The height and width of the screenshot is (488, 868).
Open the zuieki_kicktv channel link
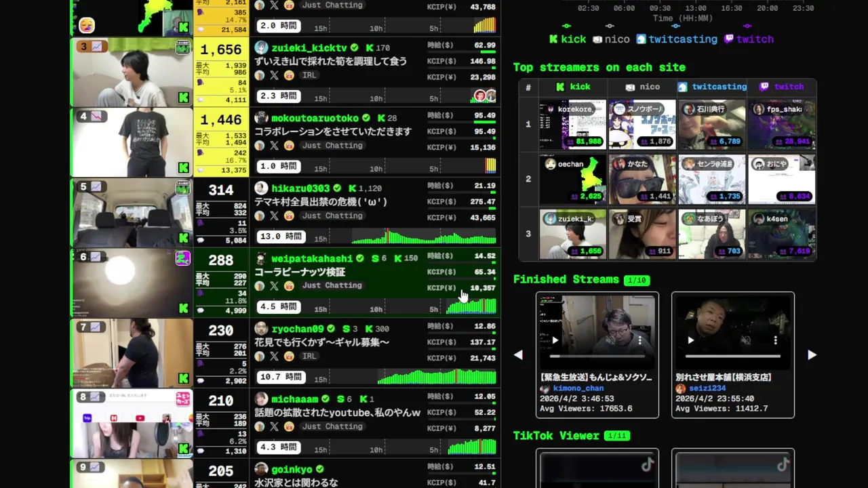click(x=309, y=48)
